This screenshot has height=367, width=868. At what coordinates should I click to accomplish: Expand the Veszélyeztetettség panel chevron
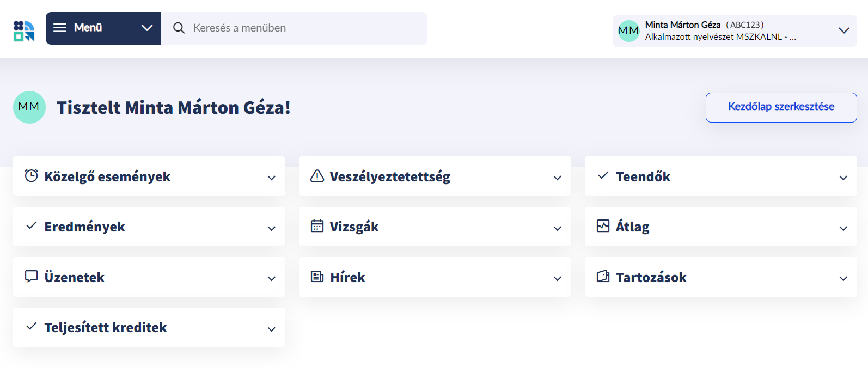pyautogui.click(x=557, y=178)
